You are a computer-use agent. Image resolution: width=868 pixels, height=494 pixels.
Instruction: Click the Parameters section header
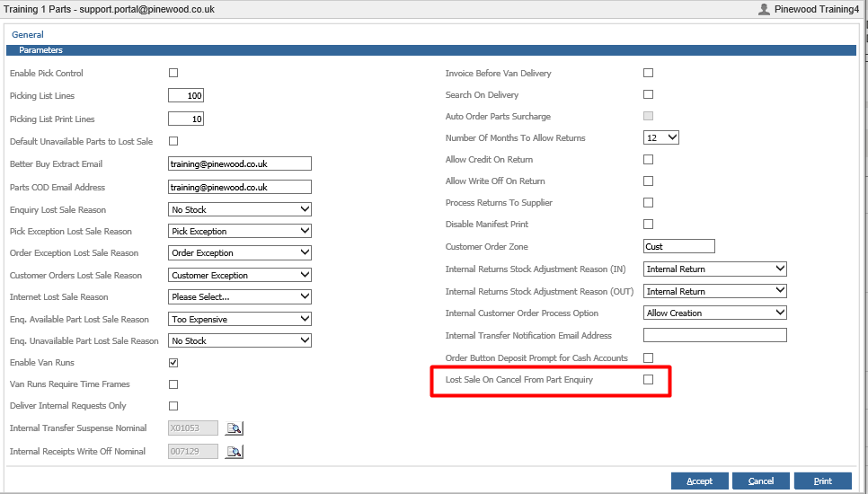pyautogui.click(x=431, y=49)
